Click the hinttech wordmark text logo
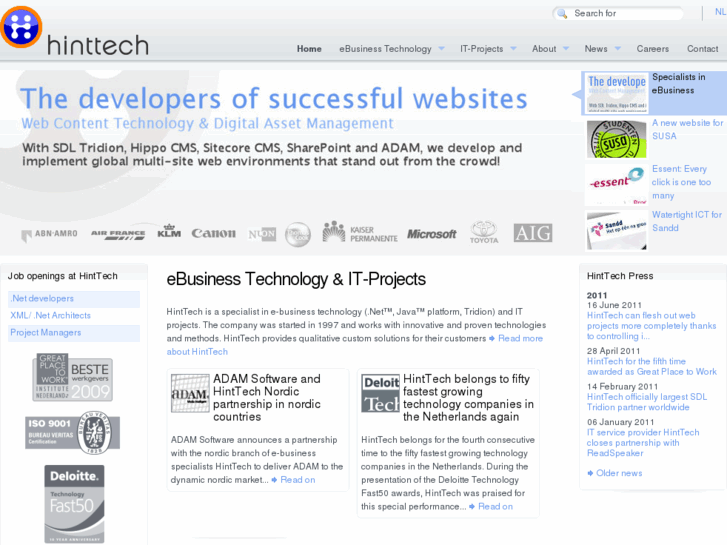The image size is (727, 545). tap(98, 45)
